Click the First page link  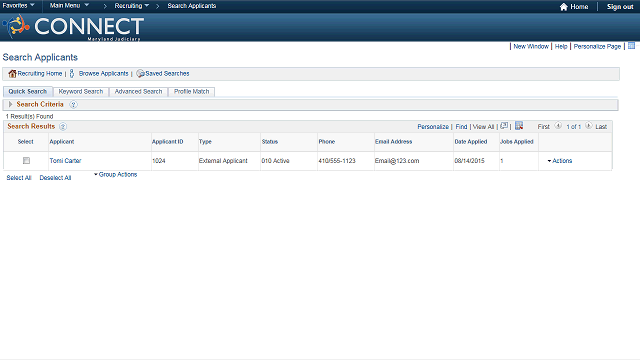(544, 127)
